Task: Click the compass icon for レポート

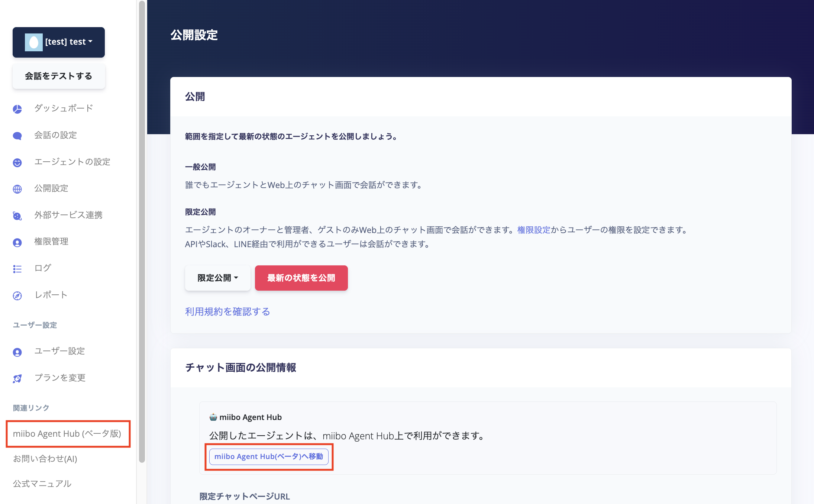Action: click(17, 295)
